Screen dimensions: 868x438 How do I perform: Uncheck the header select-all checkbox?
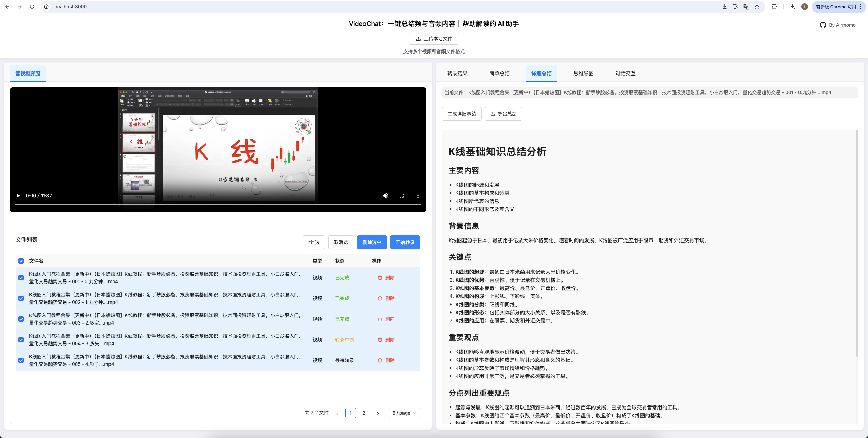tap(21, 261)
